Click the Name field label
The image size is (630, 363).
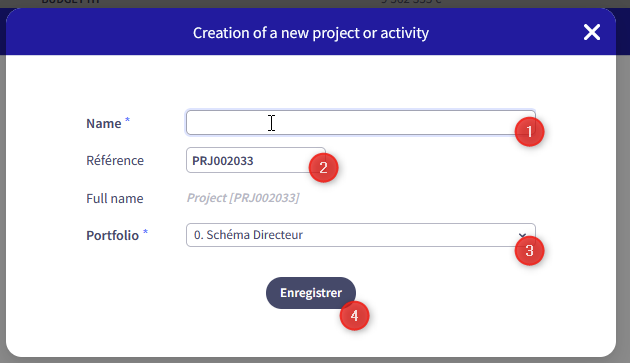tap(104, 123)
